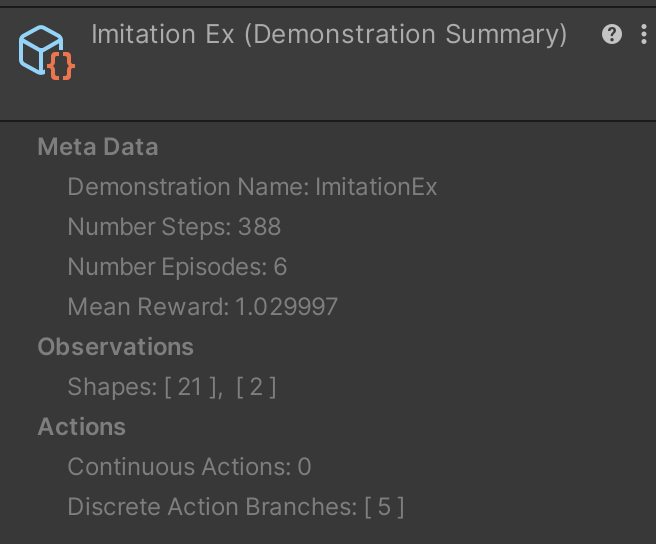Click the Demonstration Name: ImitationEx line
Image resolution: width=656 pixels, height=544 pixels.
click(x=252, y=187)
